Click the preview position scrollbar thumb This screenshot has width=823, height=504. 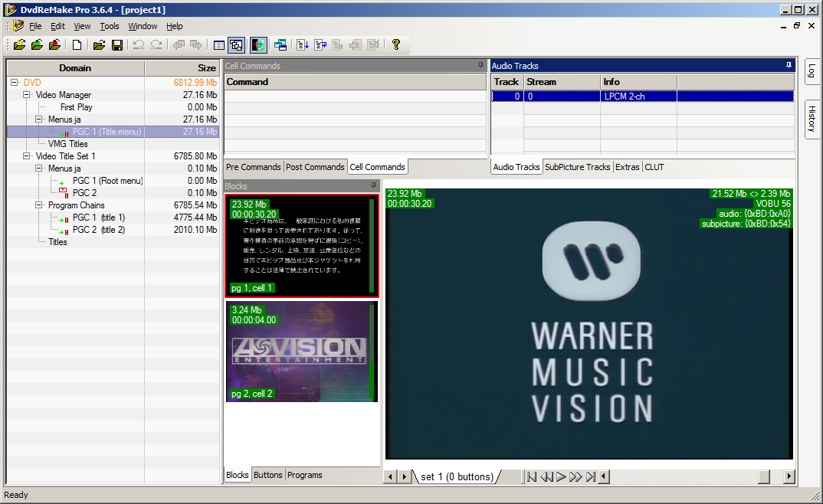764,476
